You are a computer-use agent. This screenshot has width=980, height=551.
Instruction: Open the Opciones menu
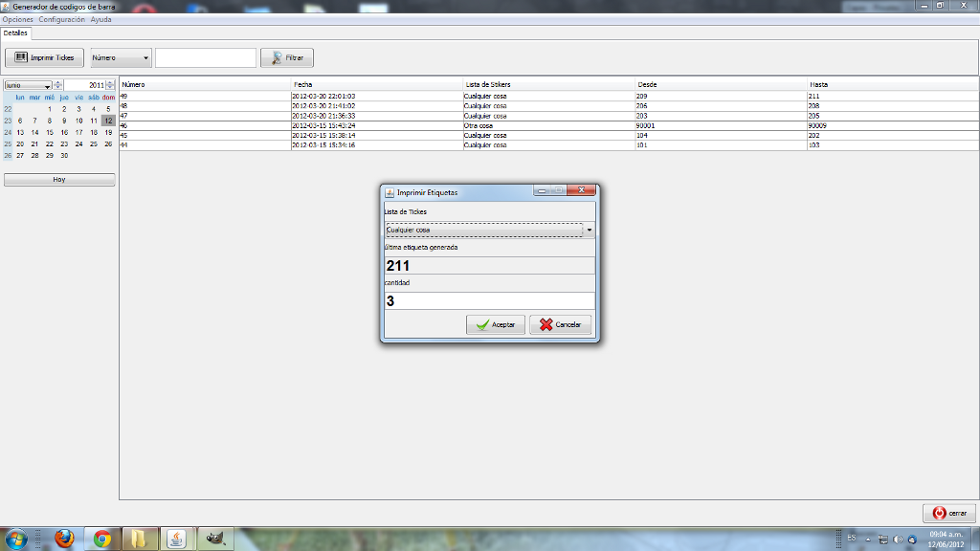(x=17, y=19)
